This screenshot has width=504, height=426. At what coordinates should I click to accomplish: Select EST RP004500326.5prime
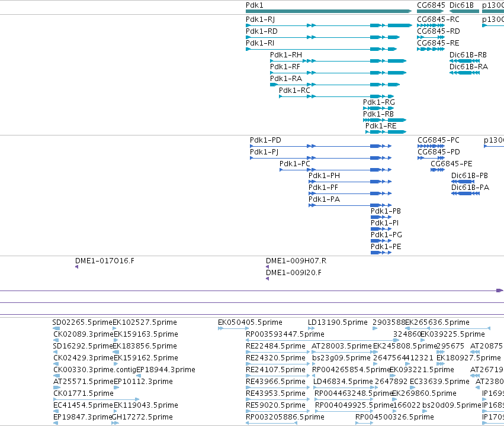click(364, 423)
